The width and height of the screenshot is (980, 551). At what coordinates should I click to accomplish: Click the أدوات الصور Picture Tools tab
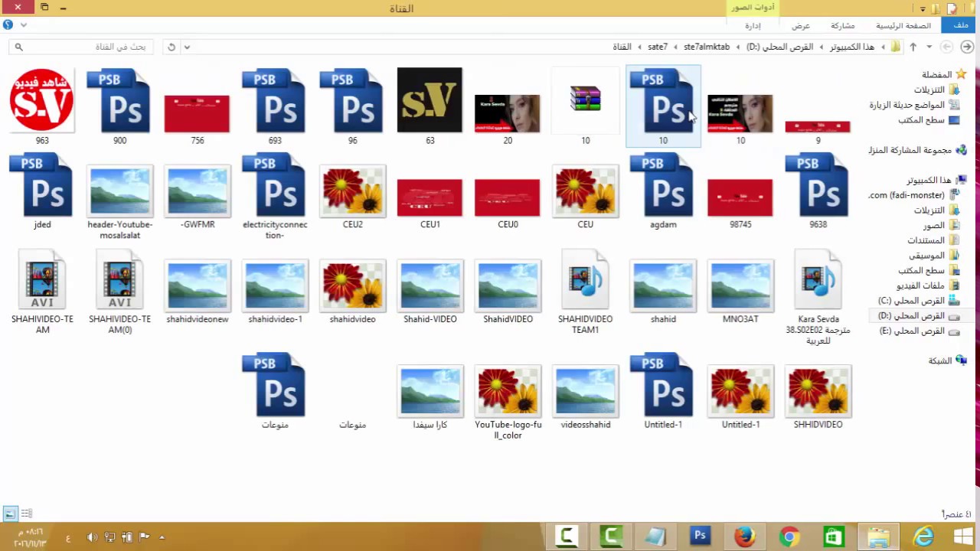pyautogui.click(x=753, y=8)
